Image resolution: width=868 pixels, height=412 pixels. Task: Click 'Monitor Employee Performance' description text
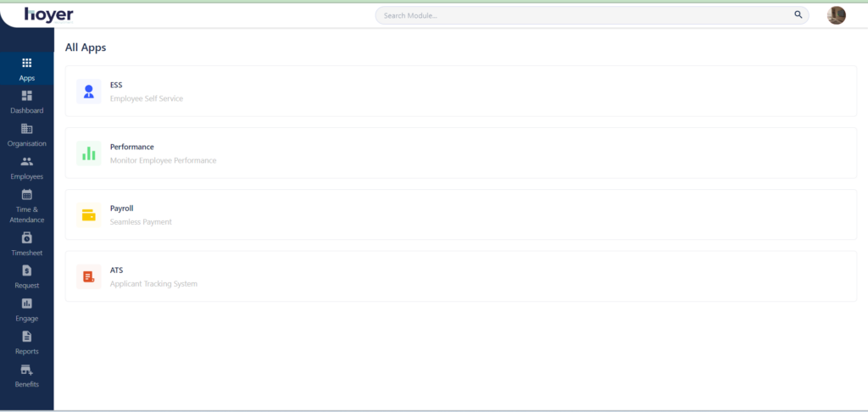[x=164, y=160]
